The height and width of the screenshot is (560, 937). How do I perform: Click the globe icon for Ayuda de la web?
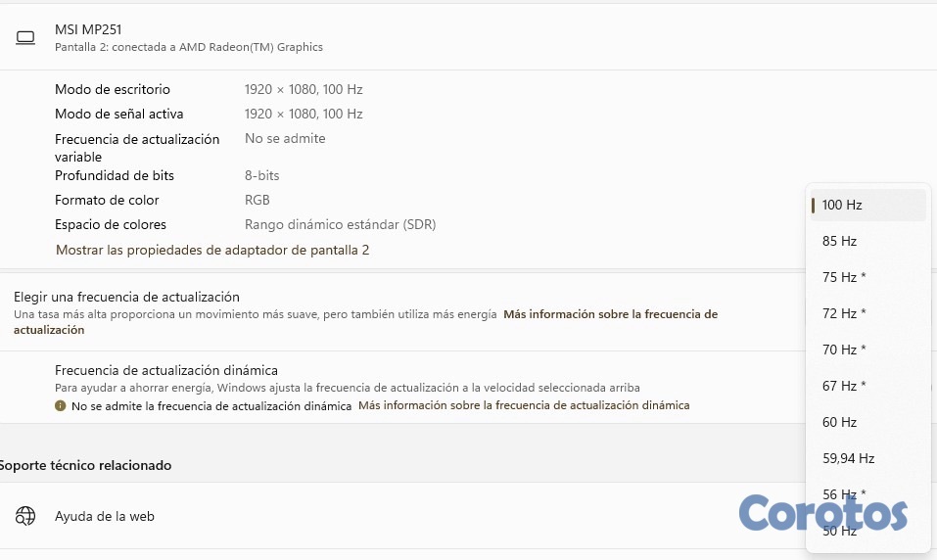(x=25, y=516)
